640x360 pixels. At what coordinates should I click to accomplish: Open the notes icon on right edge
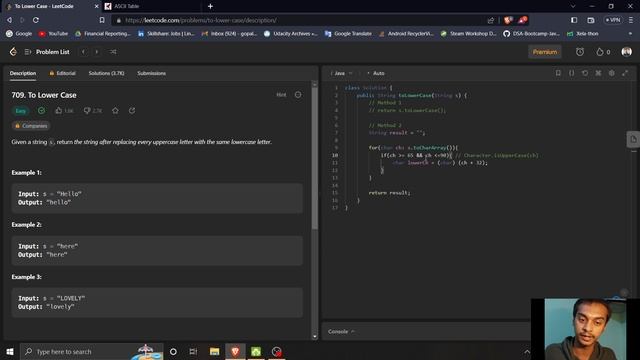[x=633, y=140]
